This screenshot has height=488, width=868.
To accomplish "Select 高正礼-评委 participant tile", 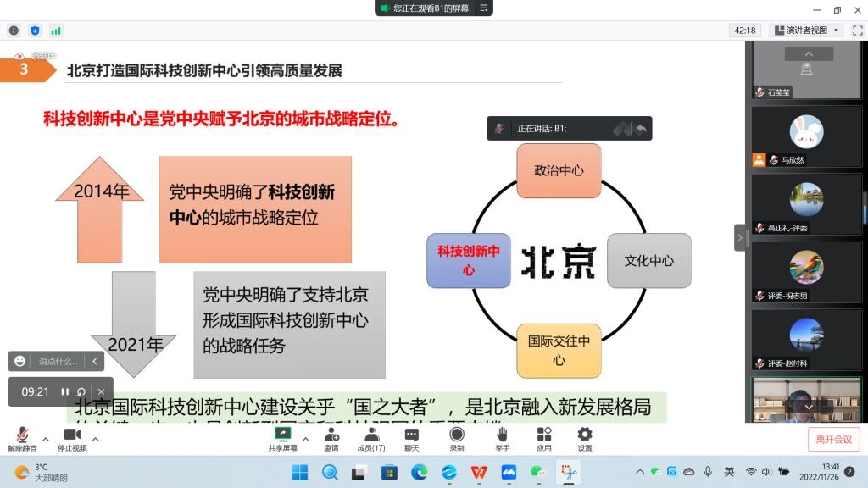I will click(806, 204).
